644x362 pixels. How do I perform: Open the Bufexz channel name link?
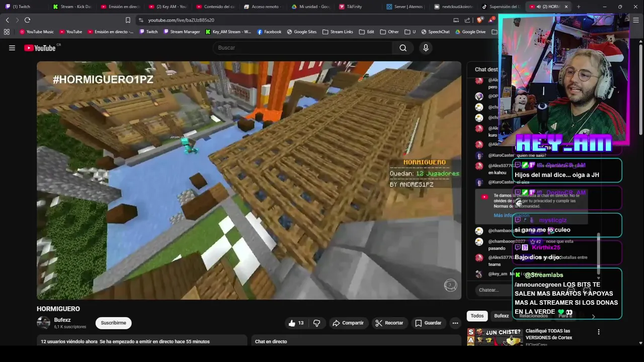click(62, 320)
